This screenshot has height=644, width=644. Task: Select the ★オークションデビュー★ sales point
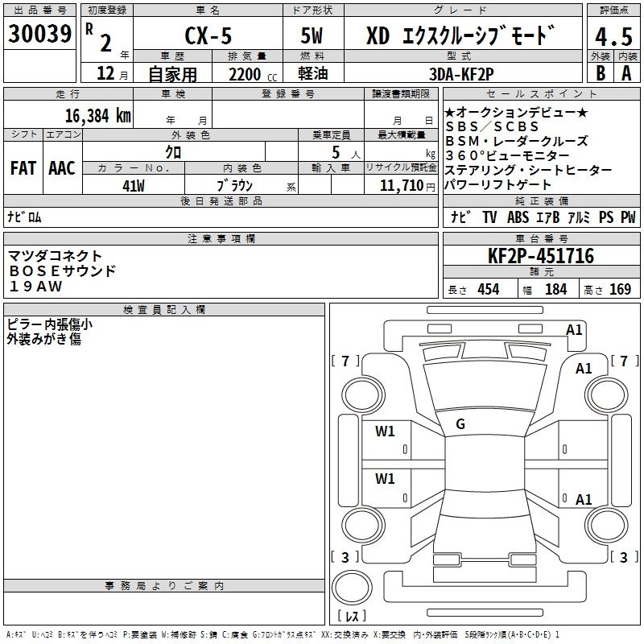(516, 112)
